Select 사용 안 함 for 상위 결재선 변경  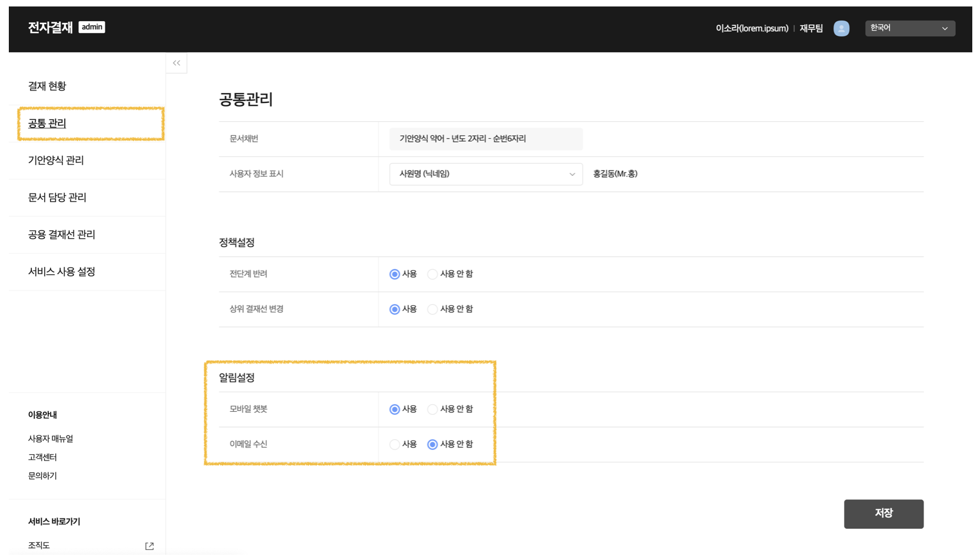tap(433, 309)
